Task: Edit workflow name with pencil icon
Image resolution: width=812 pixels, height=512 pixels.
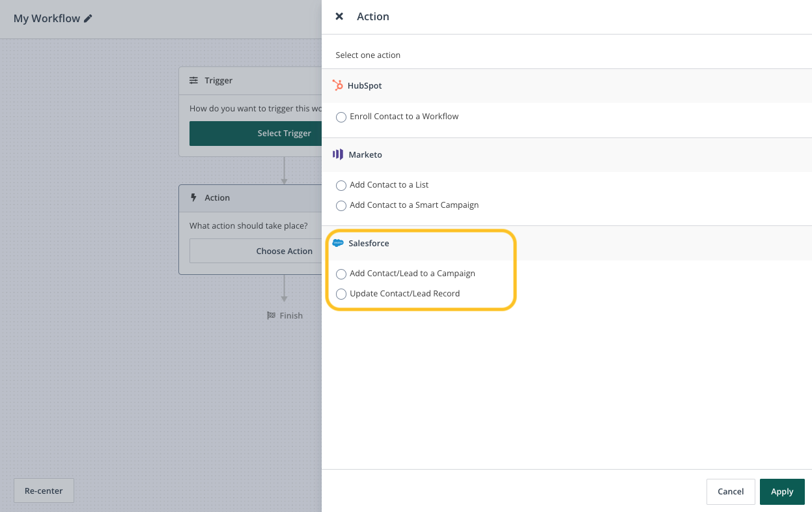Action: click(x=88, y=18)
